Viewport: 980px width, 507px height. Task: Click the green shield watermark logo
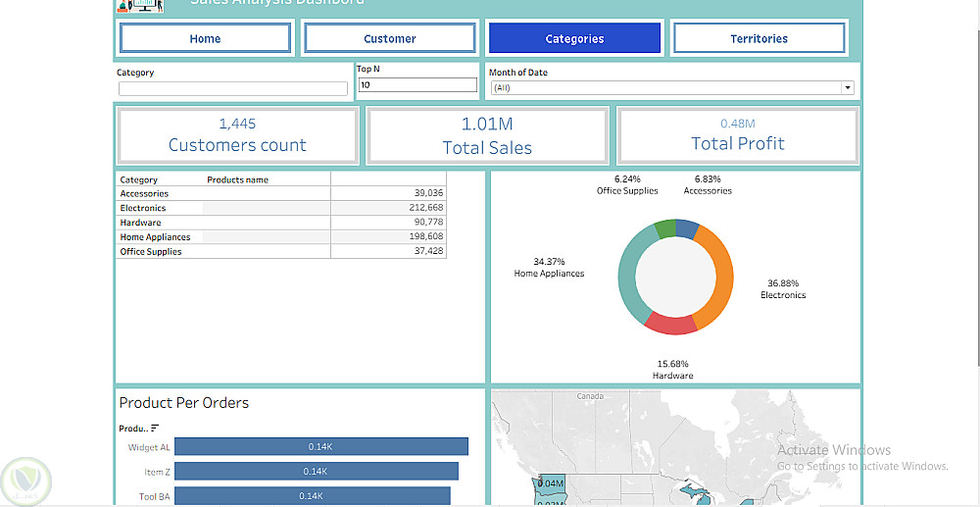tap(25, 482)
